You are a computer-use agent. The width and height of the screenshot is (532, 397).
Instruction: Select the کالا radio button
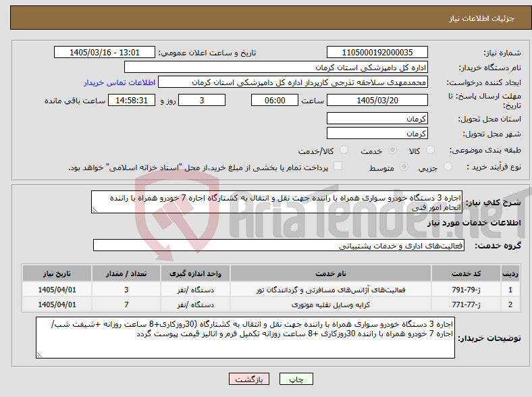tap(430, 150)
